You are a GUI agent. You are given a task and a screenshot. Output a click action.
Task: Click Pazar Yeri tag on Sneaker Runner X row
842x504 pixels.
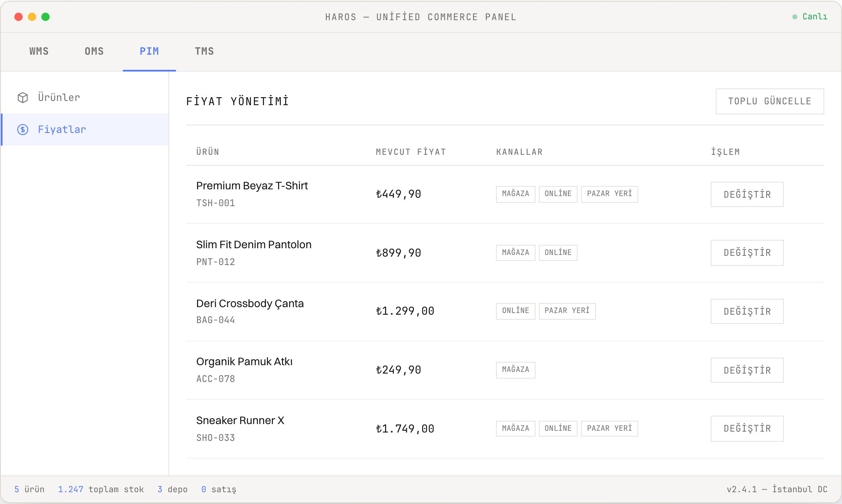pyautogui.click(x=610, y=429)
